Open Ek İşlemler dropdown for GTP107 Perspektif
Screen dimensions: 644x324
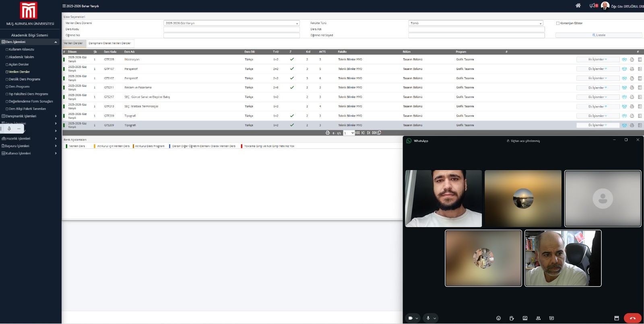pos(597,69)
